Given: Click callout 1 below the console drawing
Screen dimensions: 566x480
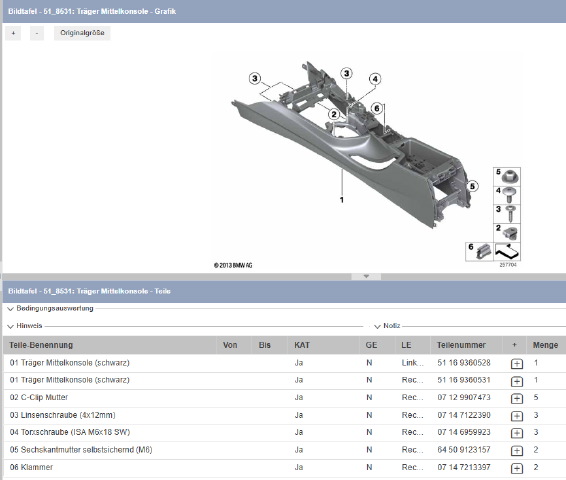Looking at the screenshot, I should (341, 200).
